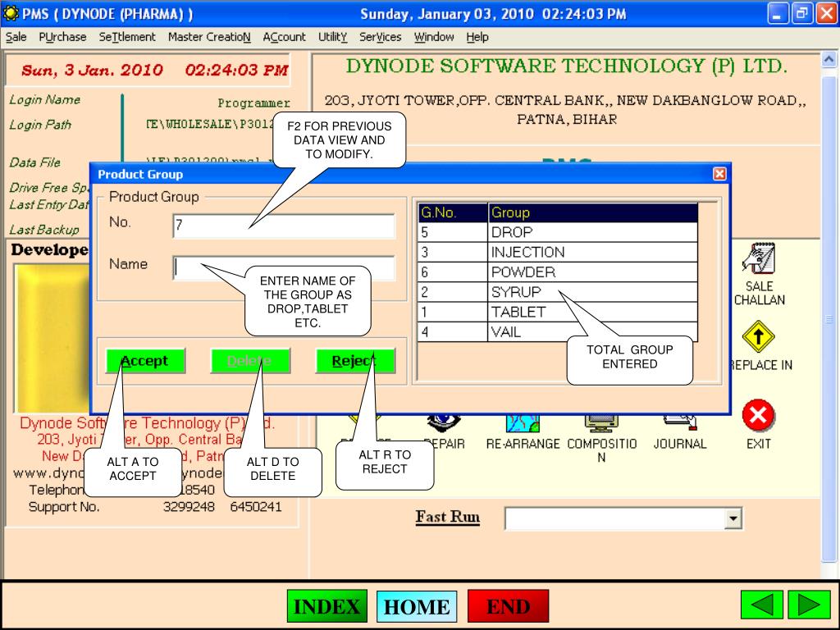Open the Repair eye icon
The width and height of the screenshot is (840, 630).
(x=444, y=423)
